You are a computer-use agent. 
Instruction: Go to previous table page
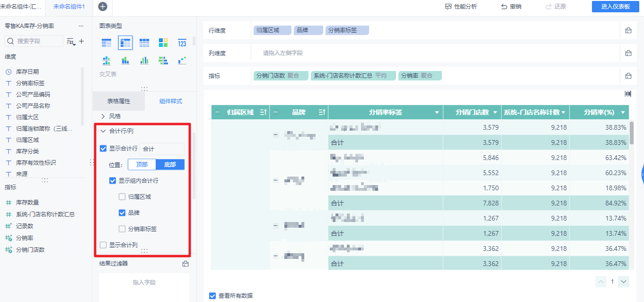coord(601,282)
